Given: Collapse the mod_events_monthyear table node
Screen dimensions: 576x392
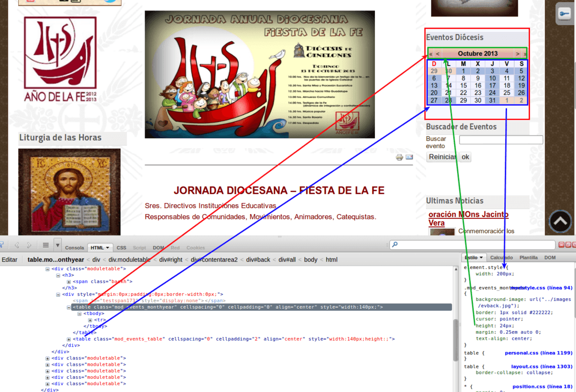Looking at the screenshot, I should 69,307.
